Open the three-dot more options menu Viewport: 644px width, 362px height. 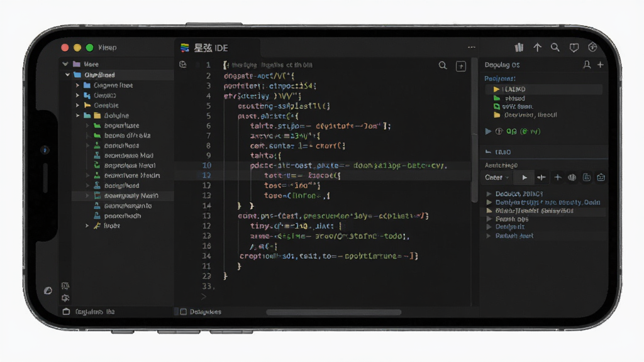click(472, 47)
